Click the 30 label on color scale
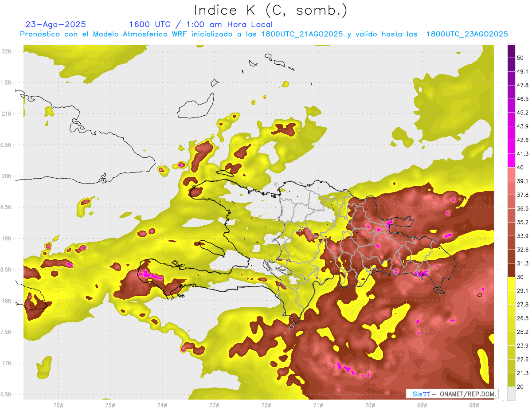This screenshot has width=532, height=411. (x=520, y=277)
